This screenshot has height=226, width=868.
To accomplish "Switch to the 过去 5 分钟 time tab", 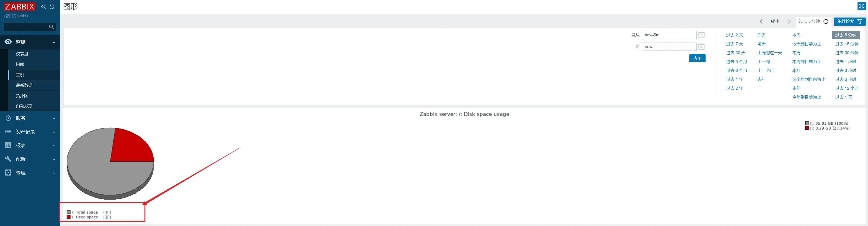I will tap(813, 22).
